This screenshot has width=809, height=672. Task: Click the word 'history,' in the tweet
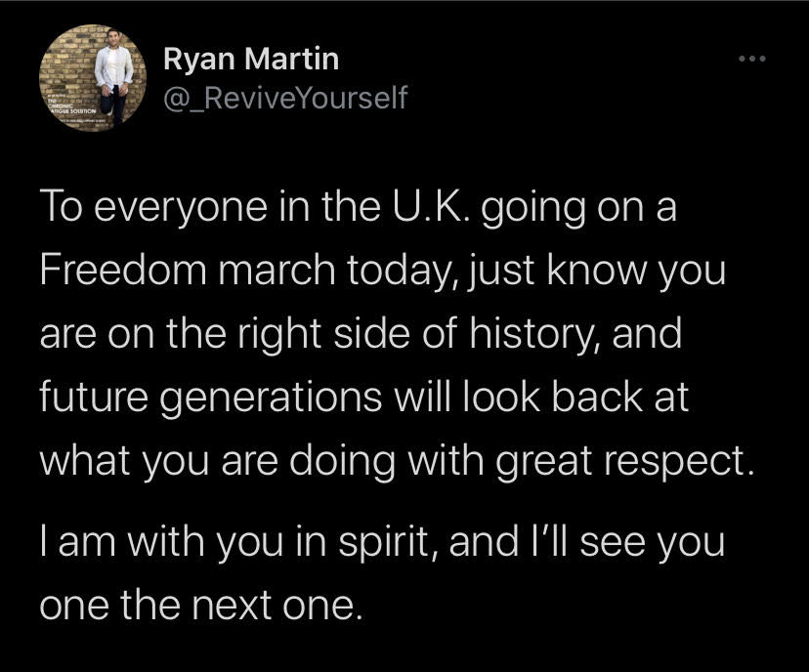click(535, 334)
